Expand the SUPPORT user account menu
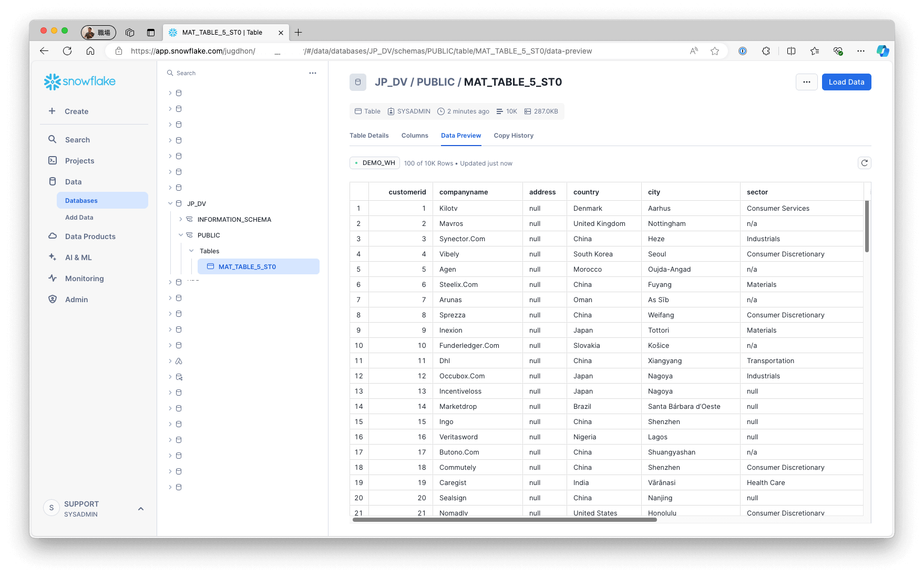The width and height of the screenshot is (924, 577). (140, 509)
